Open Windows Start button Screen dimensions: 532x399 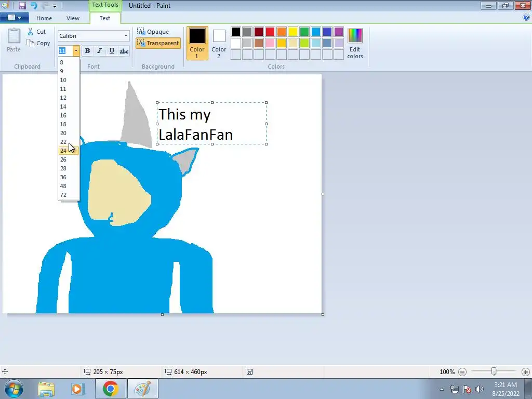[14, 389]
